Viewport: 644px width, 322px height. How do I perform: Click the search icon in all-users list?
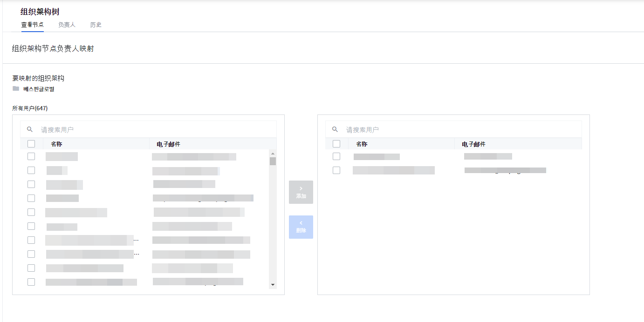click(x=30, y=129)
